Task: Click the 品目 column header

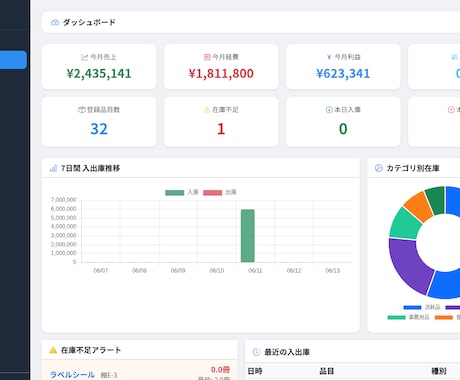Action: click(x=327, y=371)
